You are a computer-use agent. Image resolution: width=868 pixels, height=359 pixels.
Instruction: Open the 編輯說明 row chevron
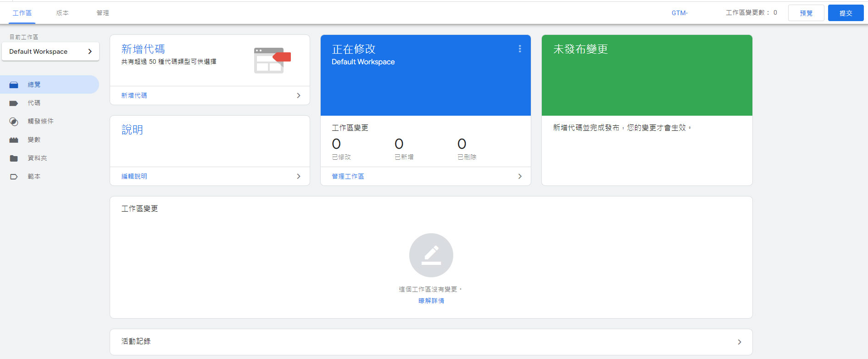pos(299,176)
